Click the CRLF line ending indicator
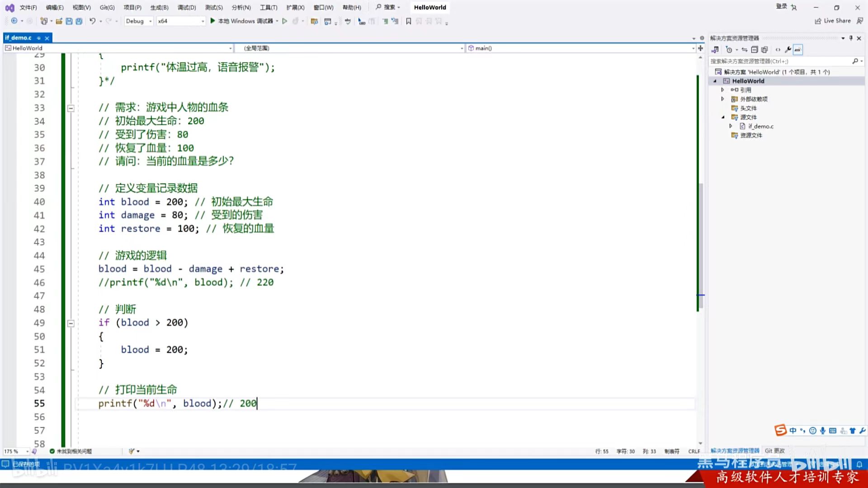868x488 pixels. (x=694, y=451)
